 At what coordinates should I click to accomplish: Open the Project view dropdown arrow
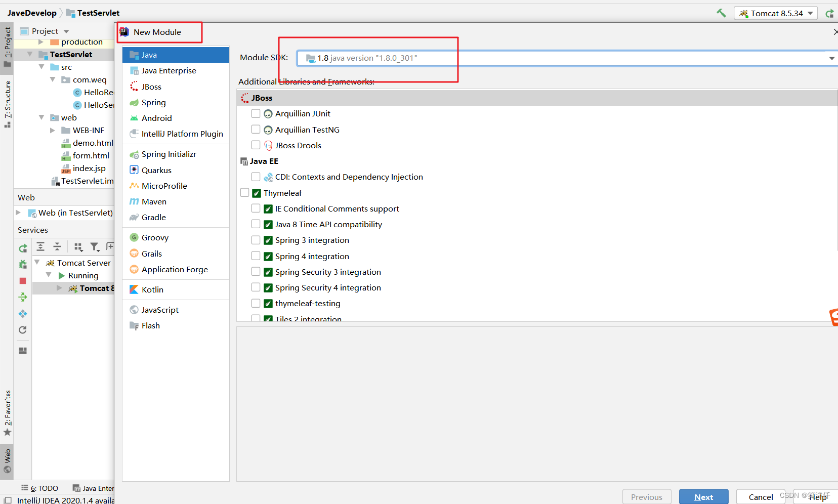(66, 31)
